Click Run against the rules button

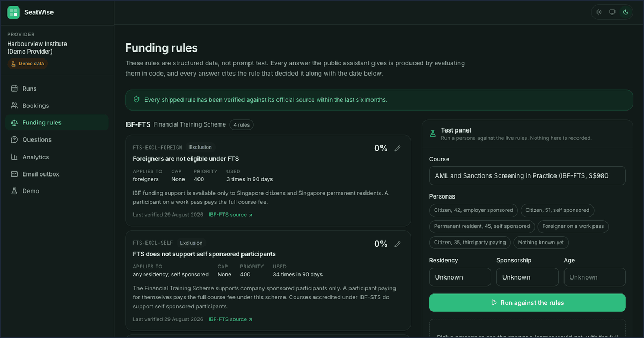[x=527, y=303]
